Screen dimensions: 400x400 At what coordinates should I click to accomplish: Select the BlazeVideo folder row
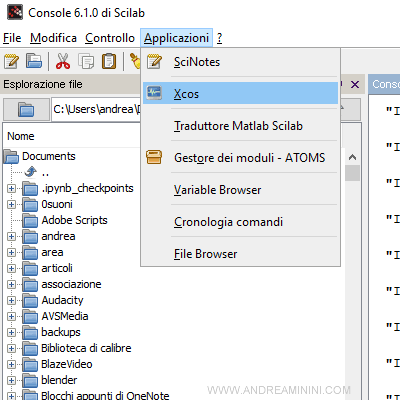click(67, 364)
